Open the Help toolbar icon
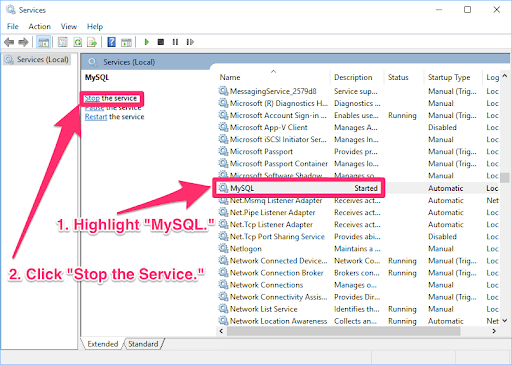The height and width of the screenshot is (365, 512). pos(111,42)
